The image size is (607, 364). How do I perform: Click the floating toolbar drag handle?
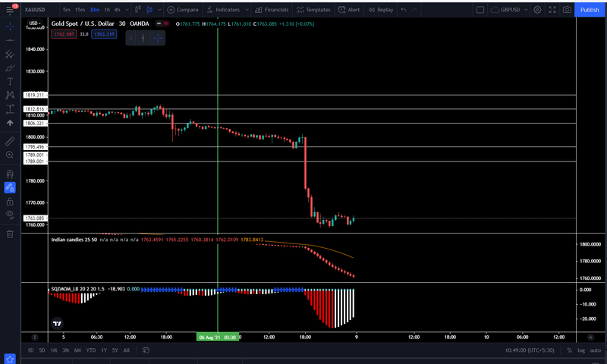pyautogui.click(x=131, y=38)
